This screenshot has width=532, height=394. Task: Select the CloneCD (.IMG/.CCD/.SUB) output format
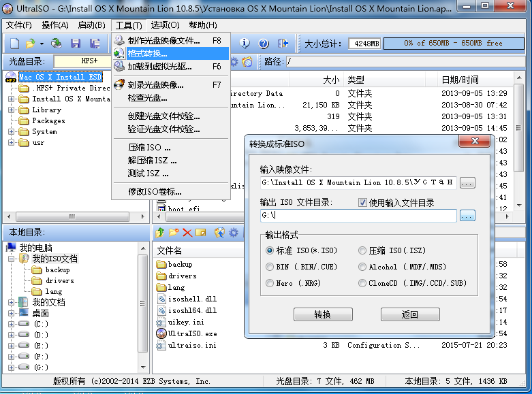(x=362, y=283)
